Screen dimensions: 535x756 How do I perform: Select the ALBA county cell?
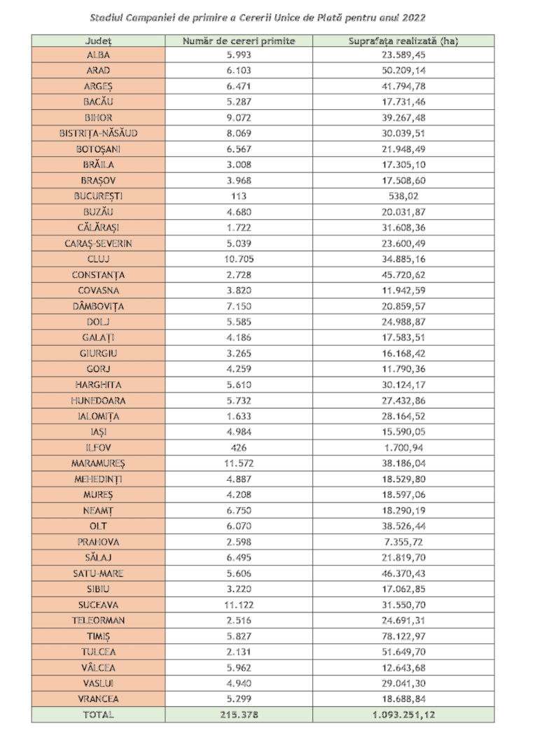pos(99,55)
